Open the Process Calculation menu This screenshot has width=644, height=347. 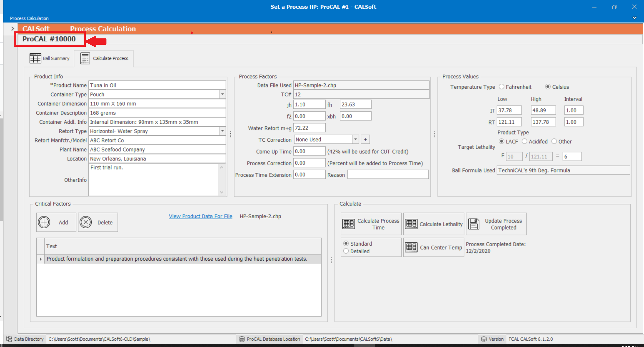(x=29, y=18)
